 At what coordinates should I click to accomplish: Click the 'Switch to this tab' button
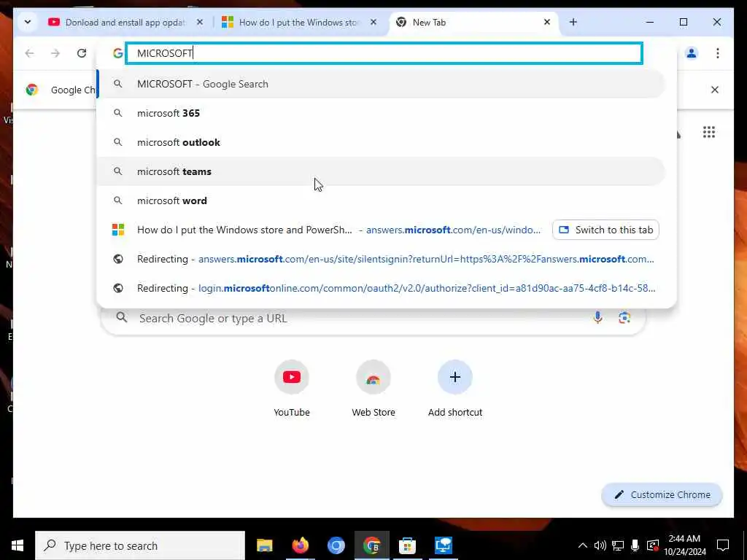coord(605,230)
